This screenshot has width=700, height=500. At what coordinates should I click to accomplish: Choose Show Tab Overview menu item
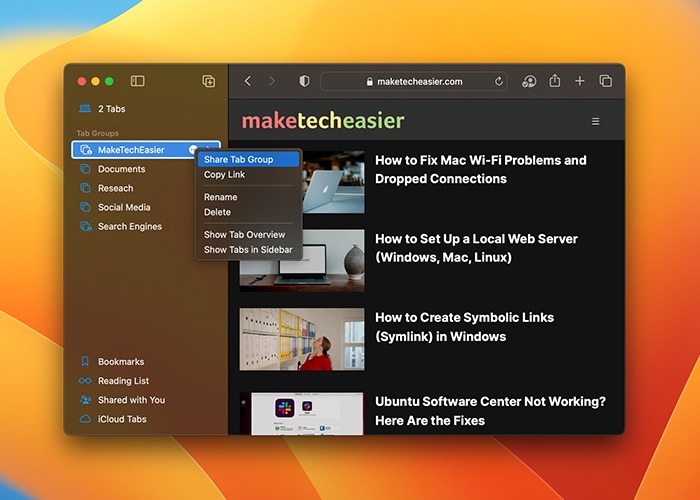(x=249, y=234)
